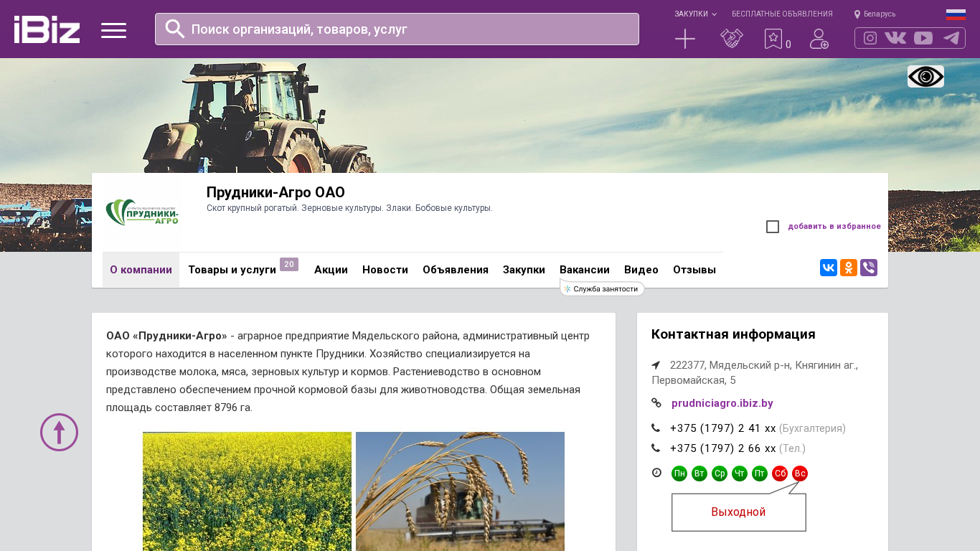Open the bookmarks favorites star icon
Viewport: 980px width, 551px height.
pyautogui.click(x=773, y=39)
